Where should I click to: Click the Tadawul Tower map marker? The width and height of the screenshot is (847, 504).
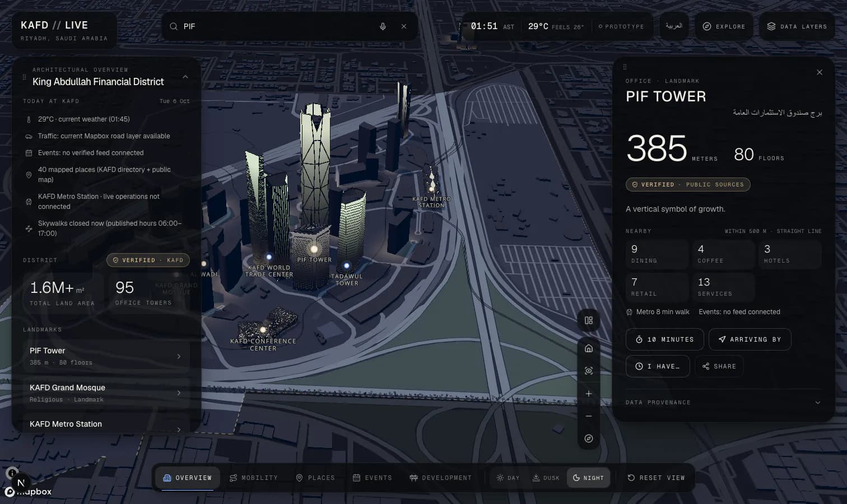pyautogui.click(x=347, y=265)
